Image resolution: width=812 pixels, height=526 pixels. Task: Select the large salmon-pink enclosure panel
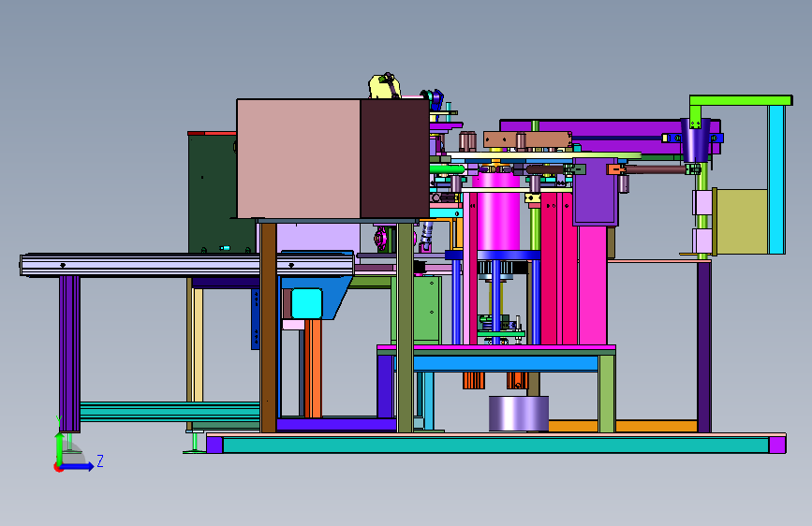pyautogui.click(x=298, y=158)
